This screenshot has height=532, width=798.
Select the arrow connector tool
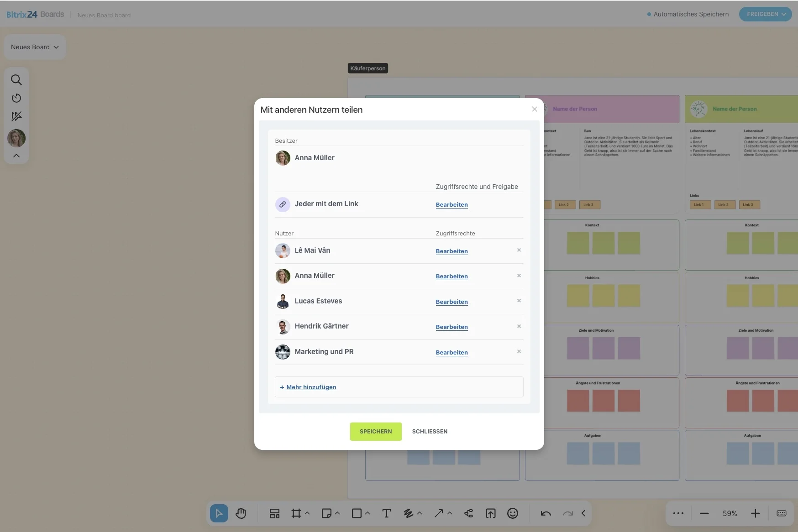point(438,513)
